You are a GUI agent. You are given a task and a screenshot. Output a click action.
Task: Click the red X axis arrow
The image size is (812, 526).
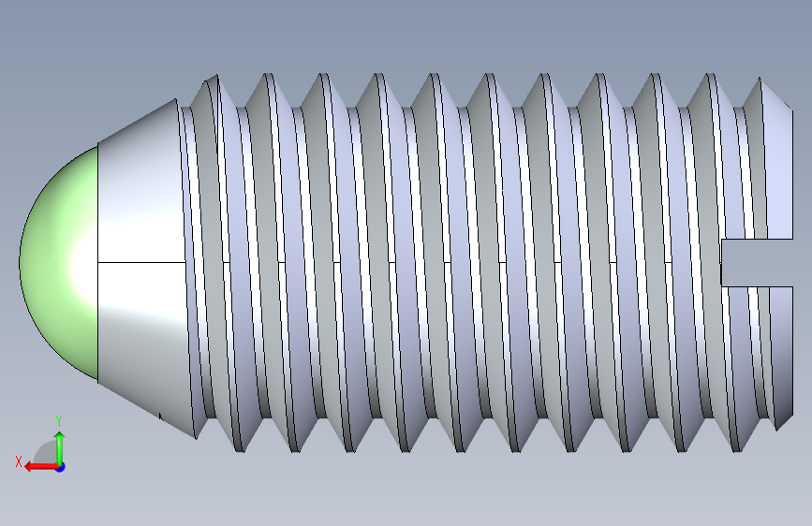point(41,466)
